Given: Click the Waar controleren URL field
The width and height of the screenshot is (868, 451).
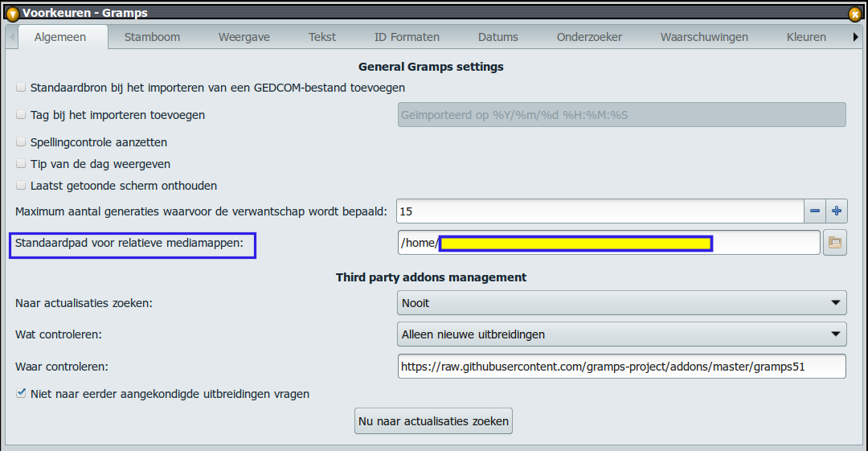Looking at the screenshot, I should [x=621, y=367].
